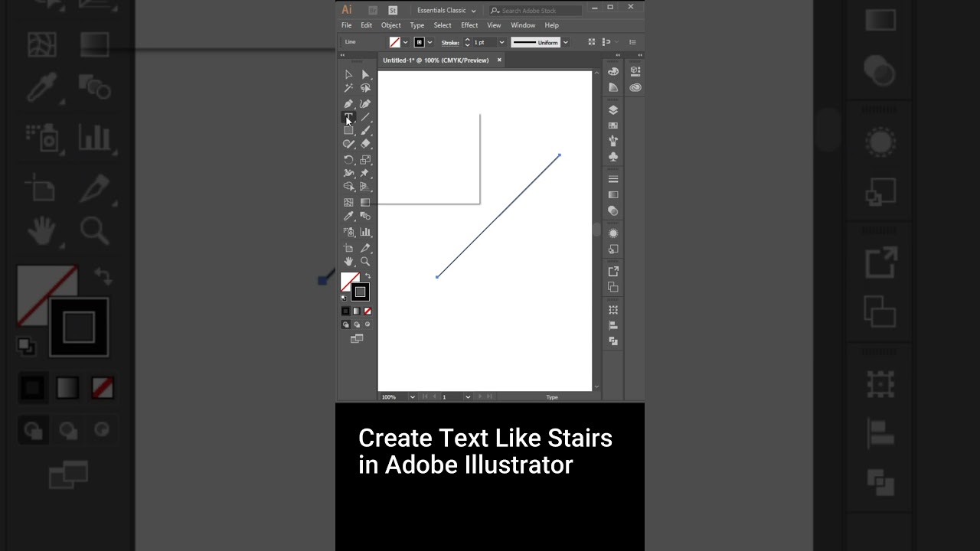Image resolution: width=980 pixels, height=551 pixels.
Task: Select the Blend tool
Action: (365, 217)
